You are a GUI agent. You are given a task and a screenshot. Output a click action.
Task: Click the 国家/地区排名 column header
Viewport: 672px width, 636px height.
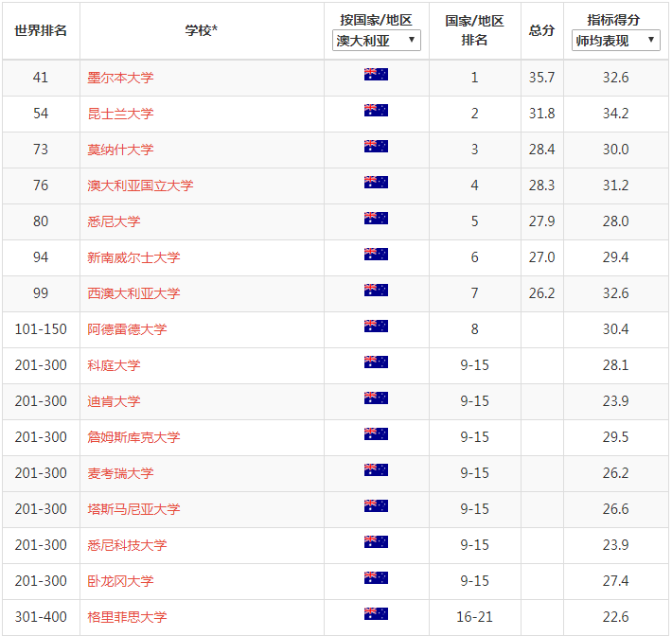pyautogui.click(x=474, y=30)
